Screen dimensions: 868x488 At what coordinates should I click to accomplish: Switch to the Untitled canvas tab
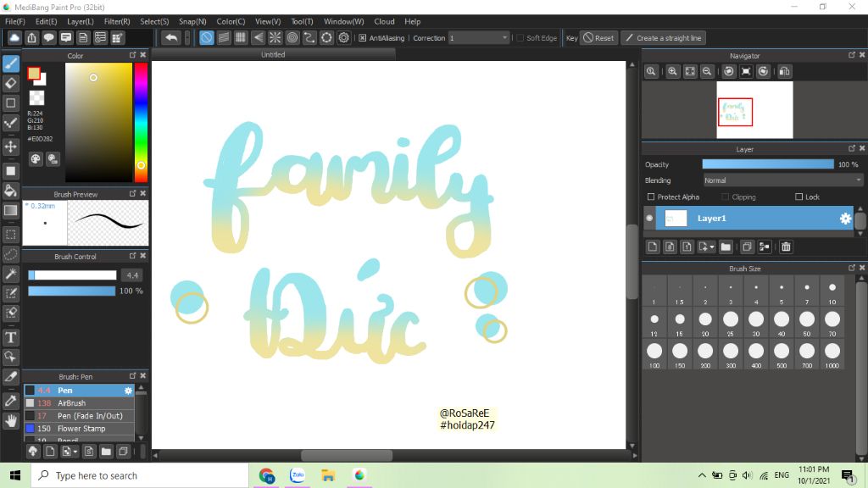click(273, 55)
